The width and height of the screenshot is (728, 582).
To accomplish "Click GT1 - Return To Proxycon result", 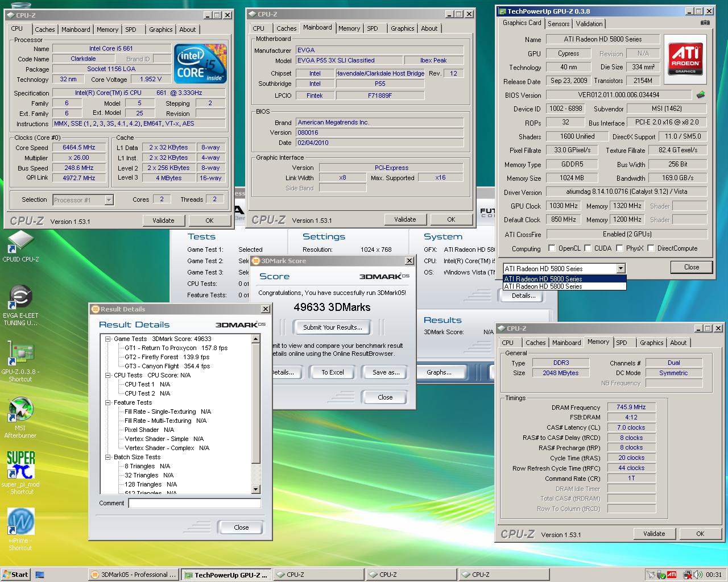I will tap(176, 348).
